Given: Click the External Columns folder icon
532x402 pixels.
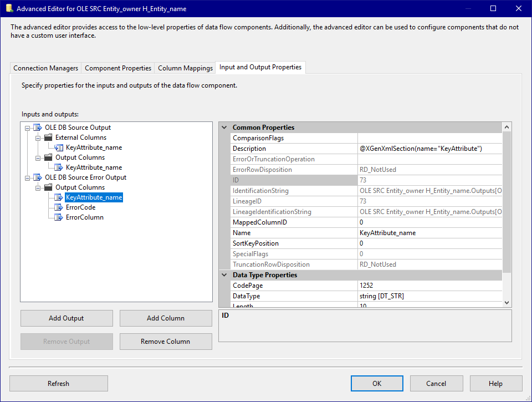Looking at the screenshot, I should coord(49,138).
